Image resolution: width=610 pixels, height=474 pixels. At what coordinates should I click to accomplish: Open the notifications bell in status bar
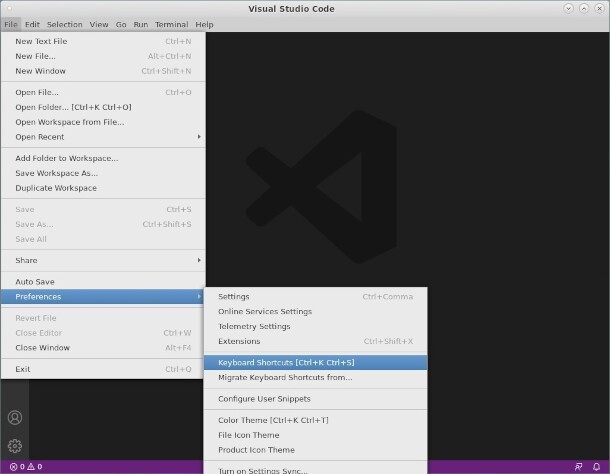596,467
